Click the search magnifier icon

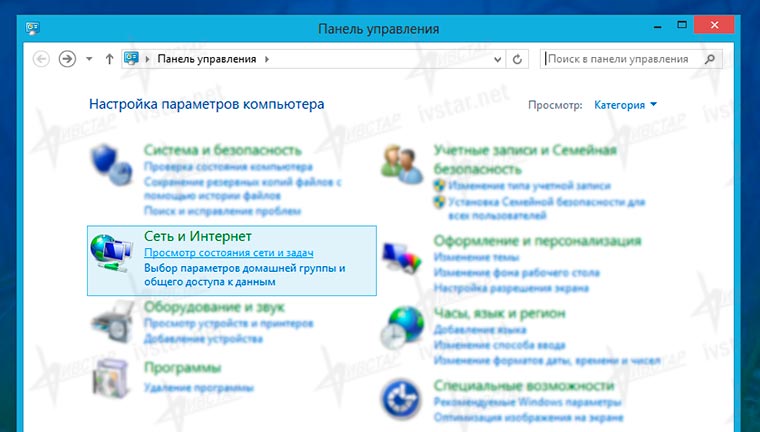coord(710,59)
